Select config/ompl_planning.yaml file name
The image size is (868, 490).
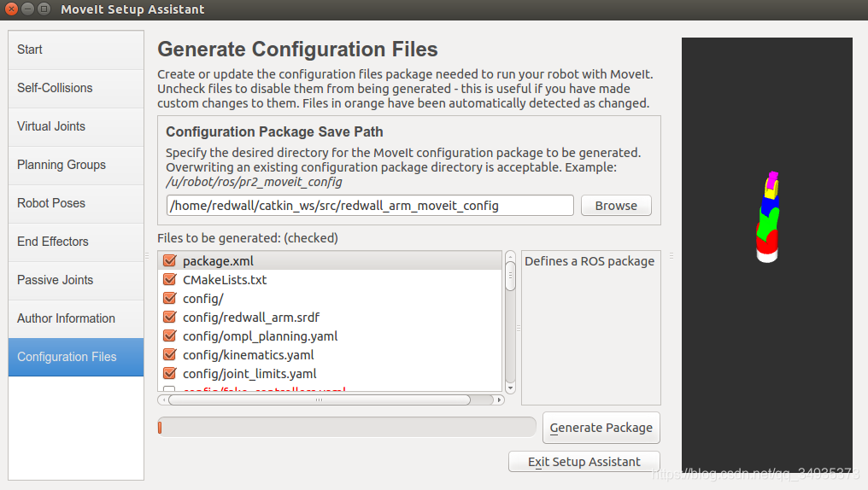pos(261,336)
